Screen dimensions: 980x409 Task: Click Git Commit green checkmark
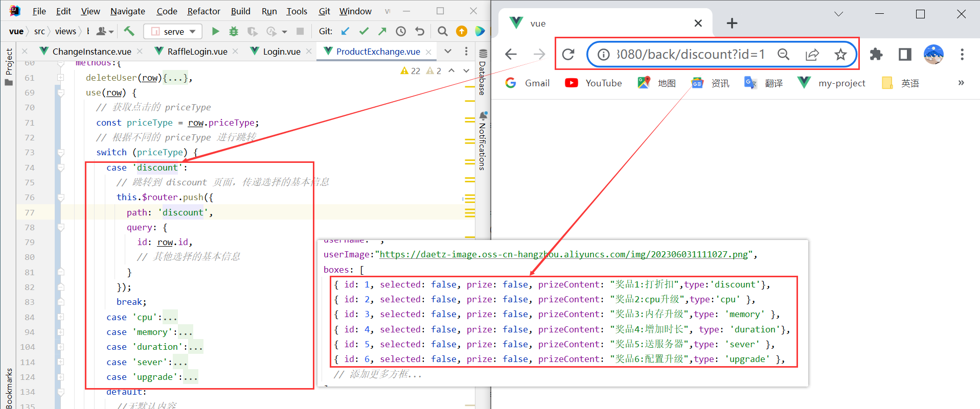click(x=364, y=32)
